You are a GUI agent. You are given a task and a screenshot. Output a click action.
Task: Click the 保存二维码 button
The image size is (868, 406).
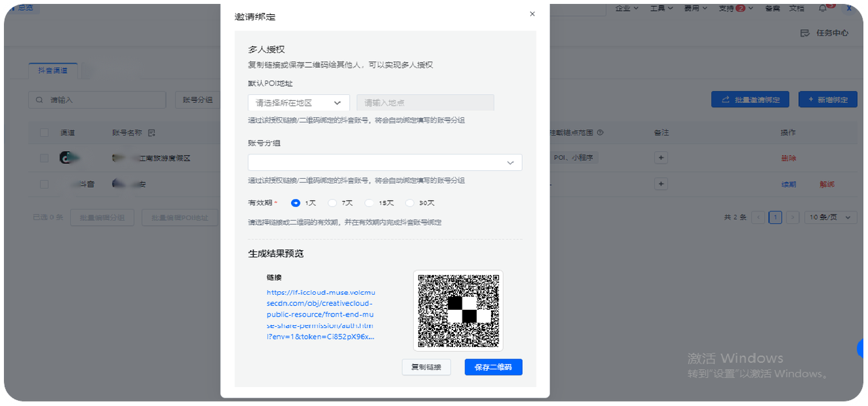493,367
